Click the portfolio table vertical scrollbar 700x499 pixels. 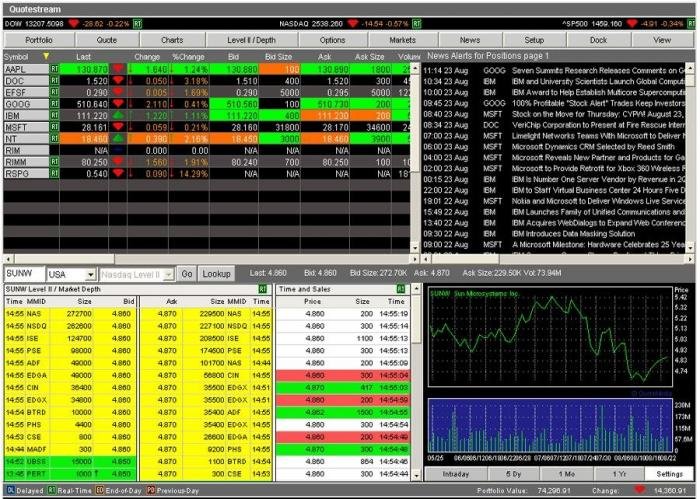[x=415, y=158]
